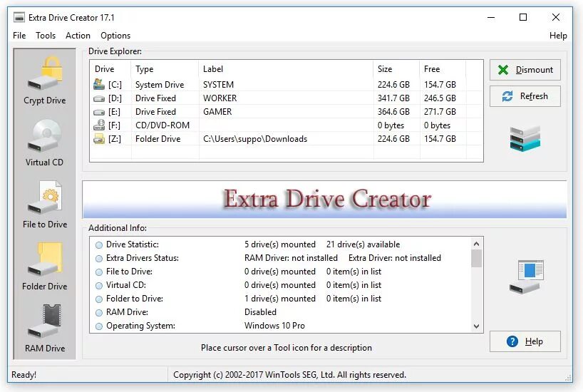583x392 pixels.
Task: Select the File to Drive info bullet
Action: (99, 272)
